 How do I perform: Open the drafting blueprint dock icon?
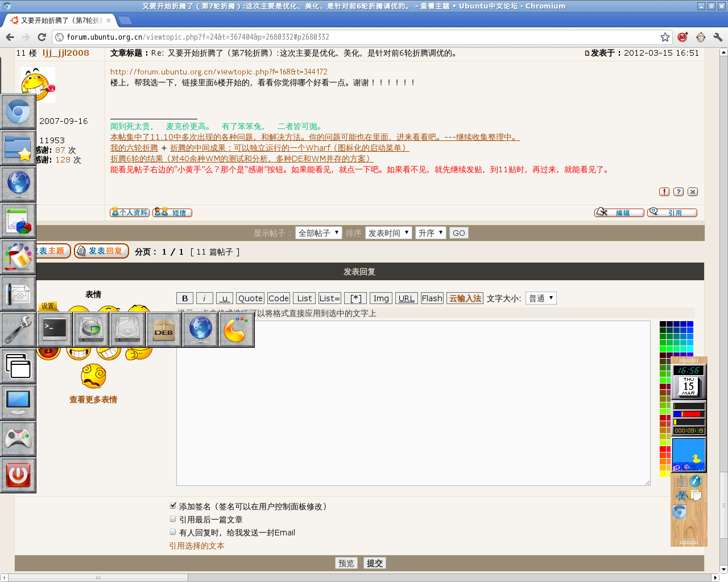pyautogui.click(x=18, y=293)
